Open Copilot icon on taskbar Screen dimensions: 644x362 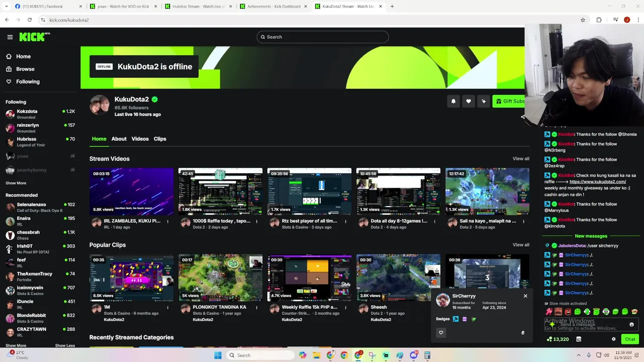[x=302, y=355]
